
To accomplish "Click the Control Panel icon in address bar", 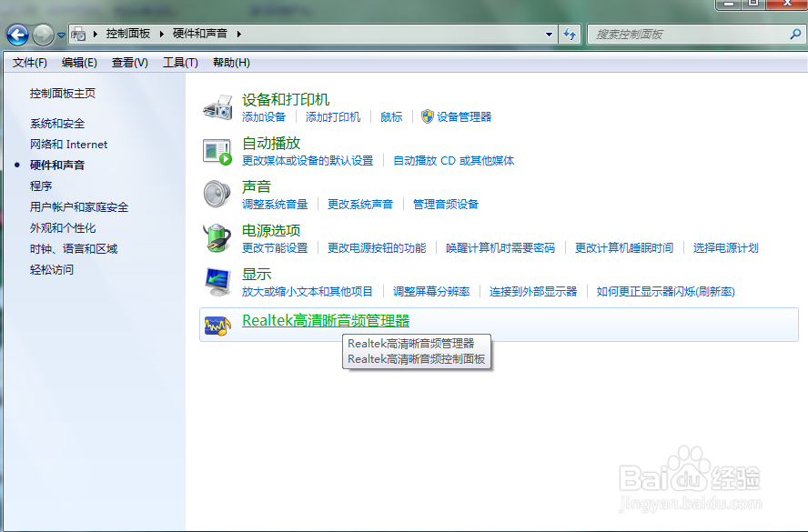I will [78, 34].
